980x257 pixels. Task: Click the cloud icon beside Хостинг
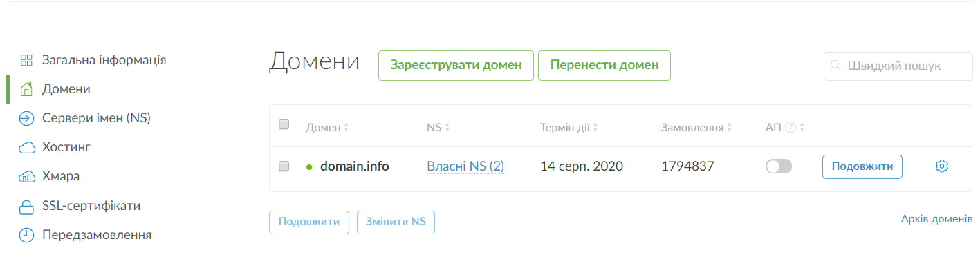coord(26,148)
